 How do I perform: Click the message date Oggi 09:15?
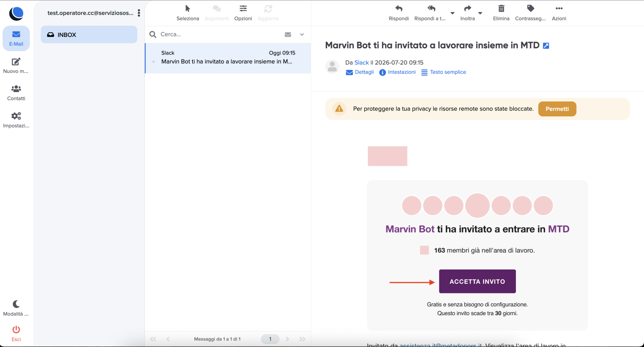282,53
